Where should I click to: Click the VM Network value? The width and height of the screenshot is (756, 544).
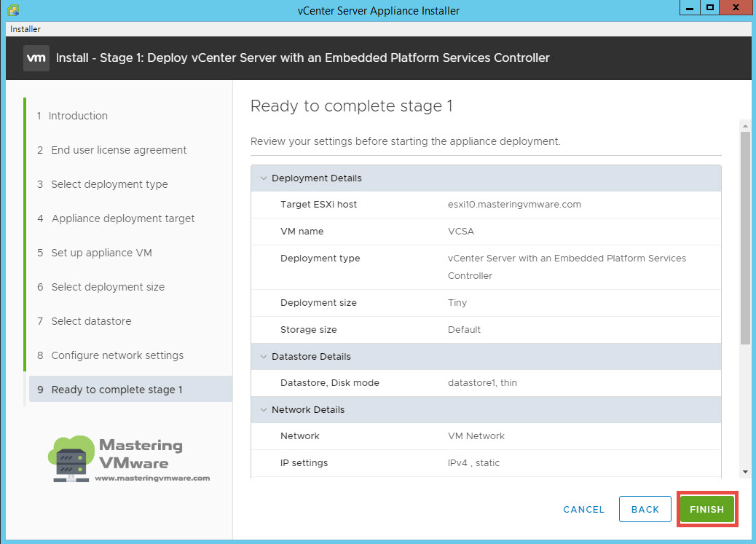click(476, 436)
